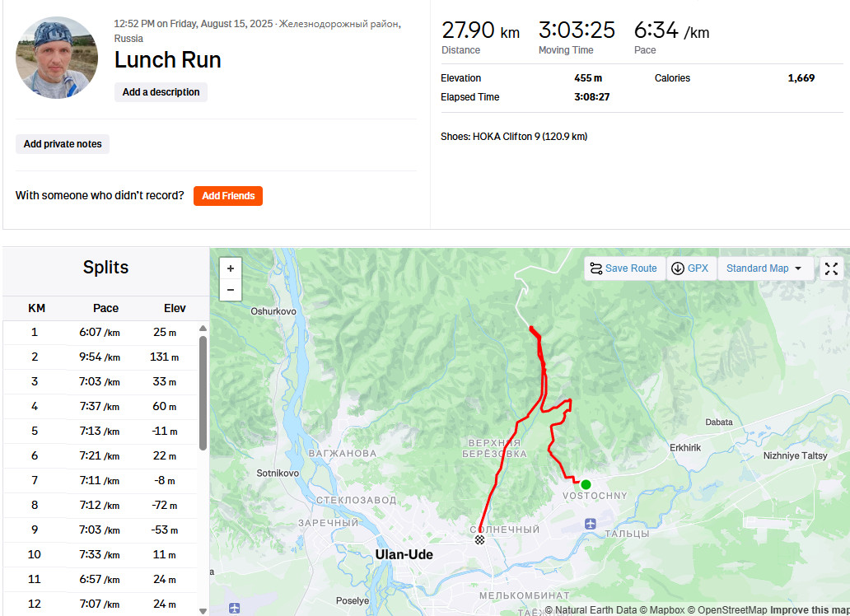Click the splits scrollbar thumb
This screenshot has width=850, height=616.
click(203, 393)
